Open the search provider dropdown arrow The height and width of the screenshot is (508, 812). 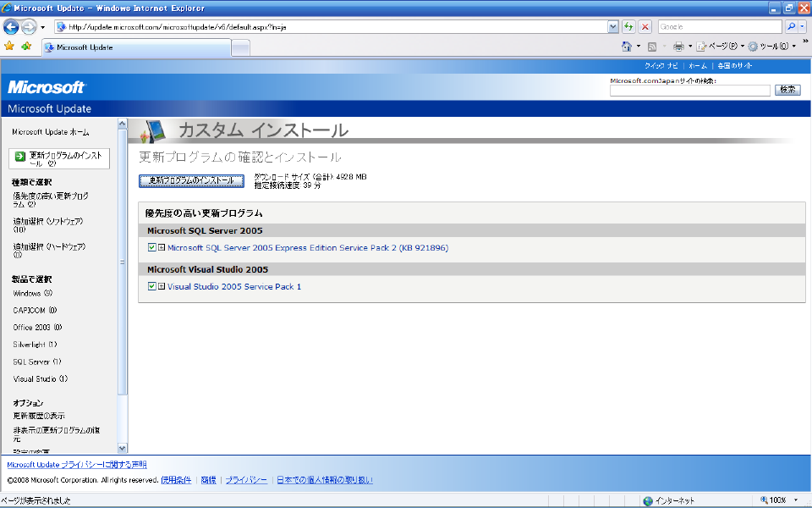(802, 26)
